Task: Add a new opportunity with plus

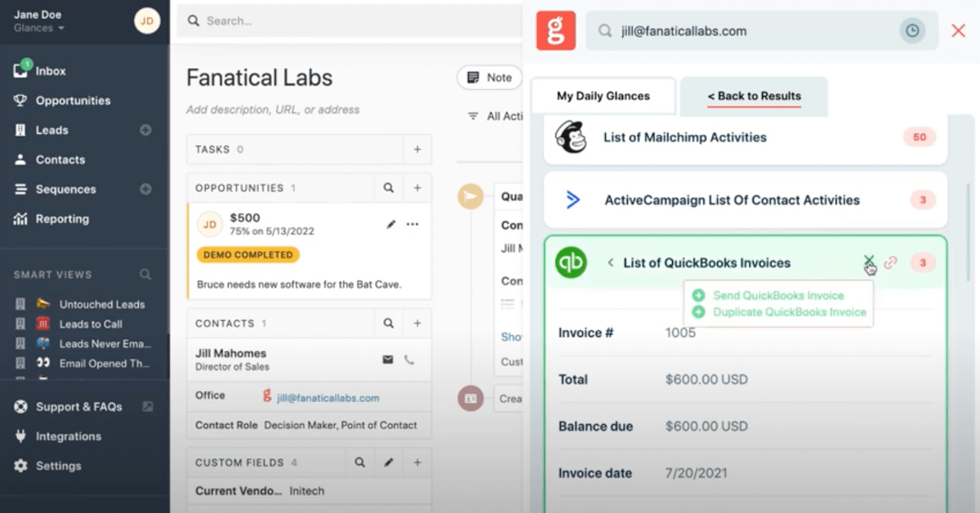Action: click(417, 188)
